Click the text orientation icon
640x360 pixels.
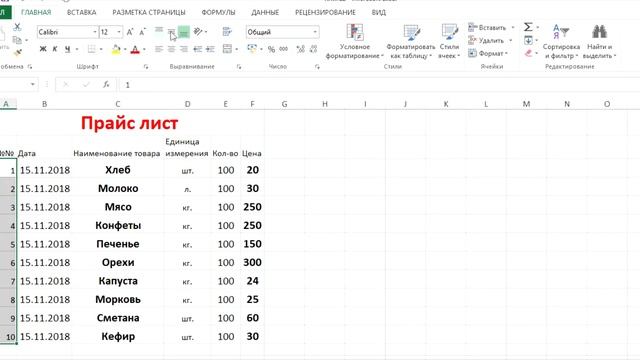tap(198, 31)
